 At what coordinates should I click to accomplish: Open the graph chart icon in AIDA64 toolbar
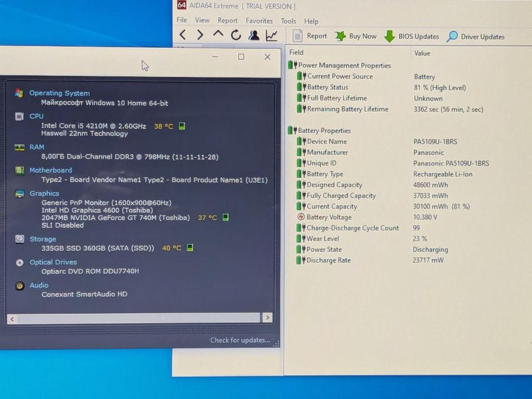click(271, 35)
